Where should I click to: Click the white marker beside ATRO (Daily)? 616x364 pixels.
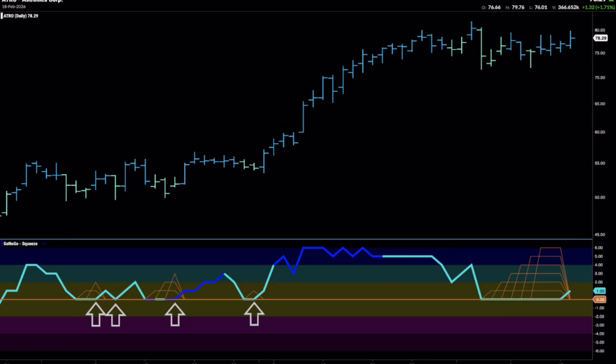[x=2, y=17]
